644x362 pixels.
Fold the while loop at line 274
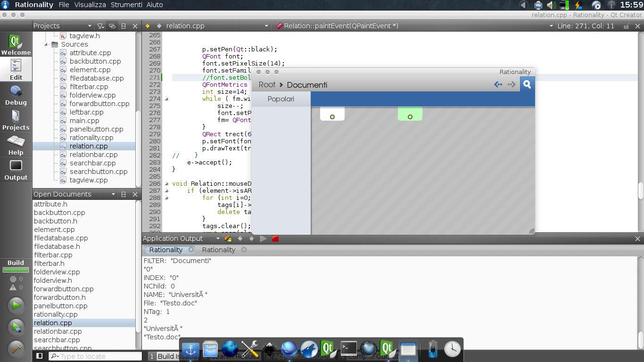[x=166, y=99]
